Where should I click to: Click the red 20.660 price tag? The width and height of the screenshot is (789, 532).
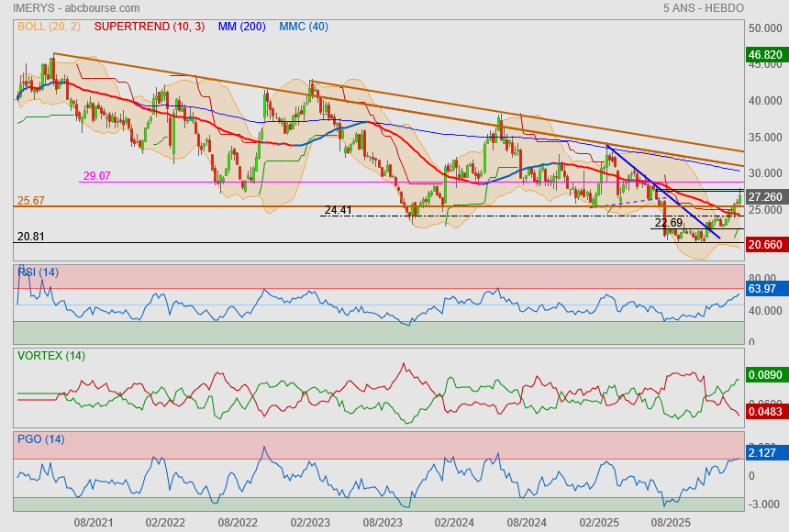coord(765,245)
